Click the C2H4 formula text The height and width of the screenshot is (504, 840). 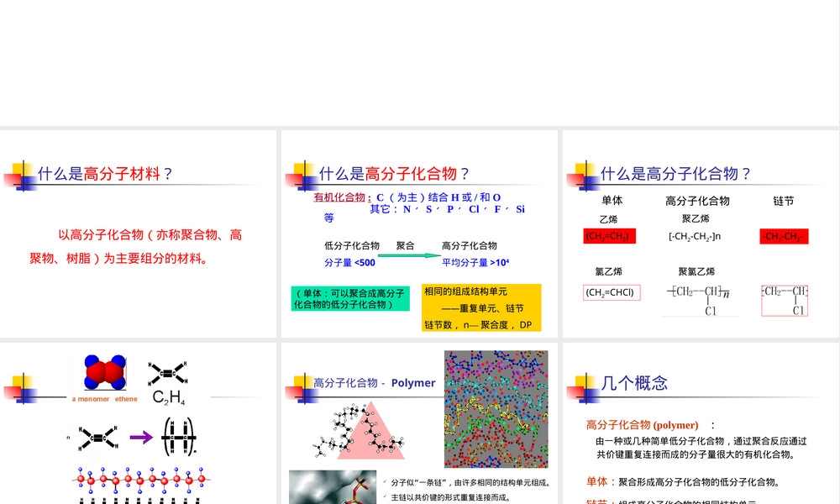click(169, 397)
